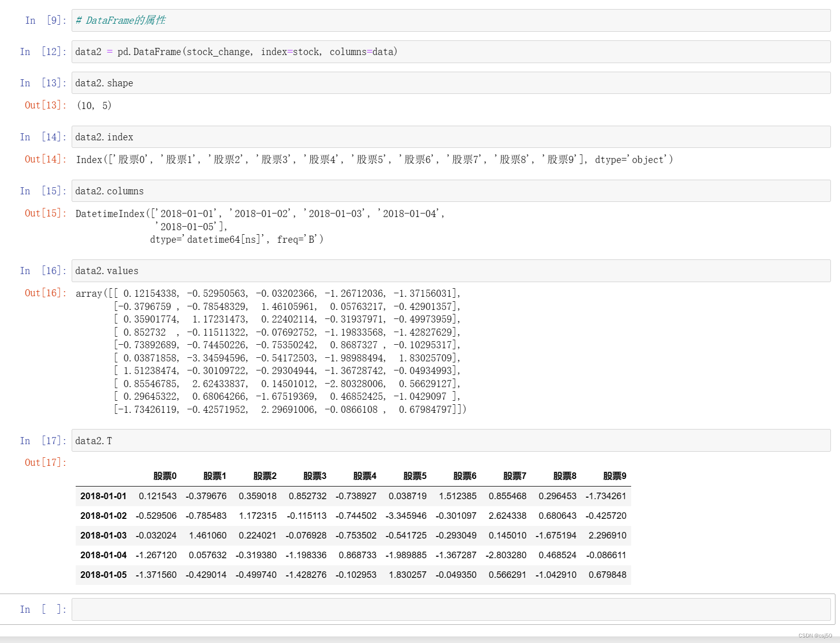The image size is (840, 643).
Task: Click the 股票0 column header
Action: click(x=165, y=476)
